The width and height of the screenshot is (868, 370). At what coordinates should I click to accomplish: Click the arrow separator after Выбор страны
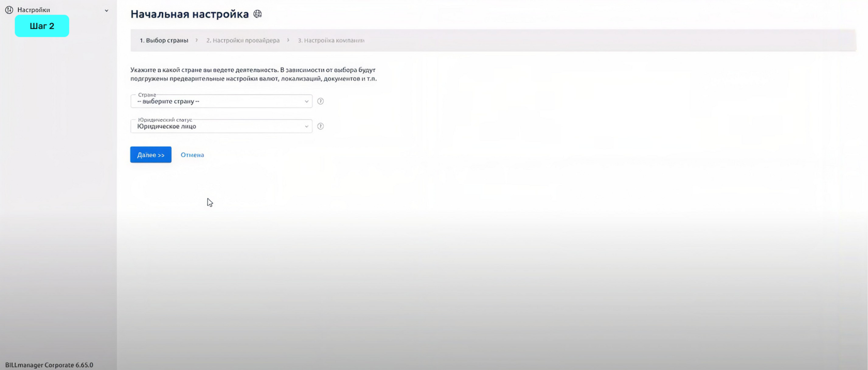coord(197,40)
